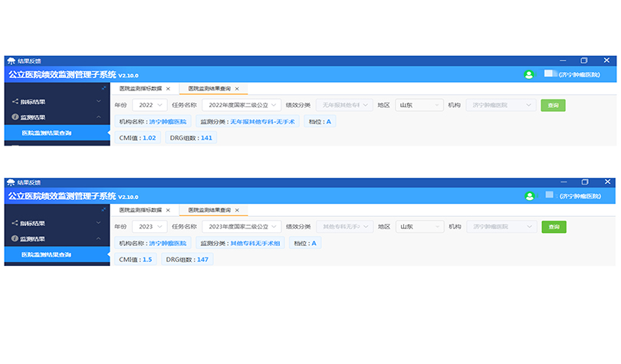Collapse the sidebar in lower window

(x=103, y=210)
